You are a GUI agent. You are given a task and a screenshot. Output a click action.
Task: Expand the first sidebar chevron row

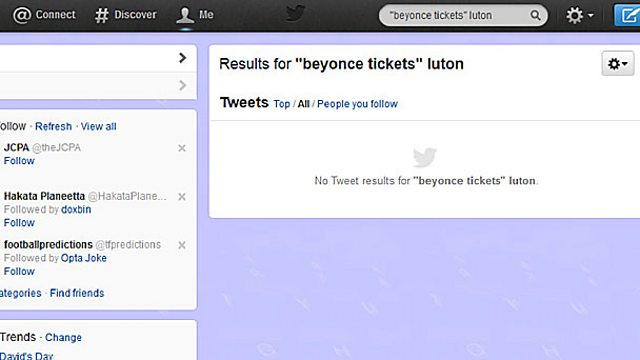[98, 58]
